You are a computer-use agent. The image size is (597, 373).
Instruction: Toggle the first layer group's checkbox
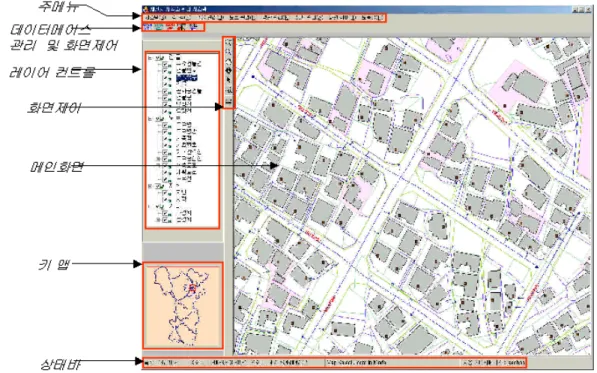tap(158, 59)
